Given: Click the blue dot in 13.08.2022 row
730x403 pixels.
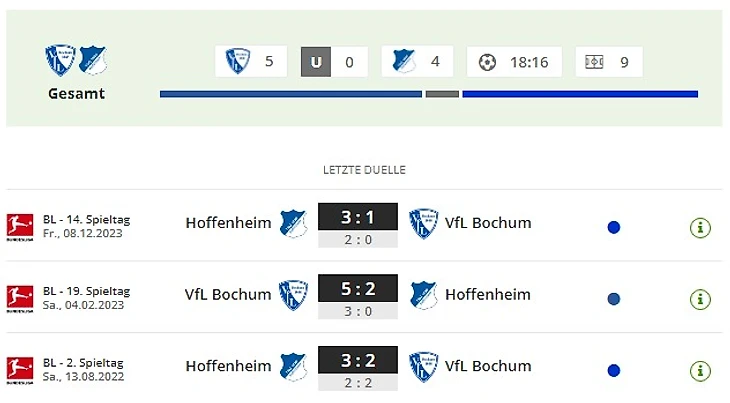Looking at the screenshot, I should pos(614,370).
